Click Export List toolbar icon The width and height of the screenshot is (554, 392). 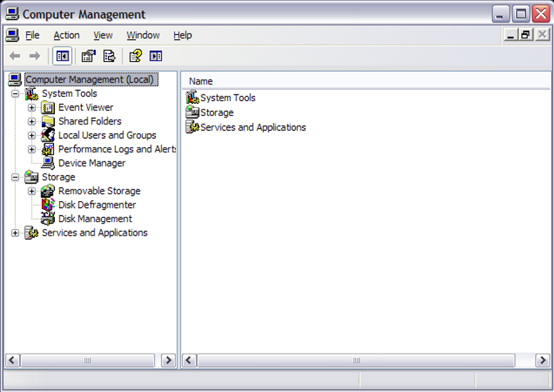point(109,55)
